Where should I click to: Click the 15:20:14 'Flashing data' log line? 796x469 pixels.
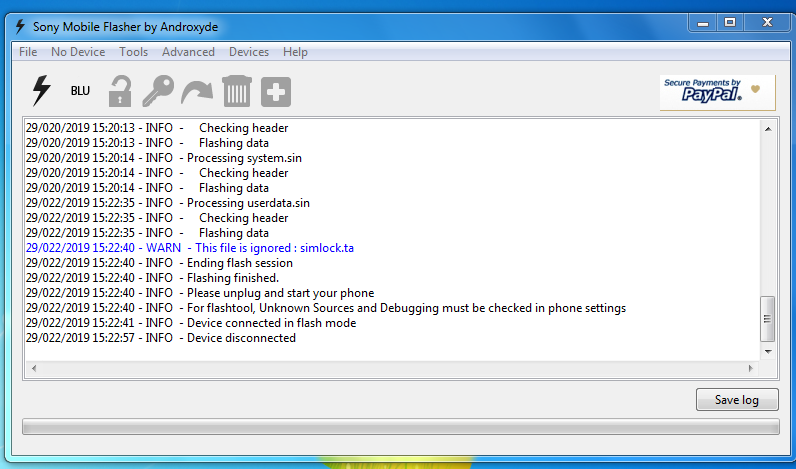pos(147,188)
